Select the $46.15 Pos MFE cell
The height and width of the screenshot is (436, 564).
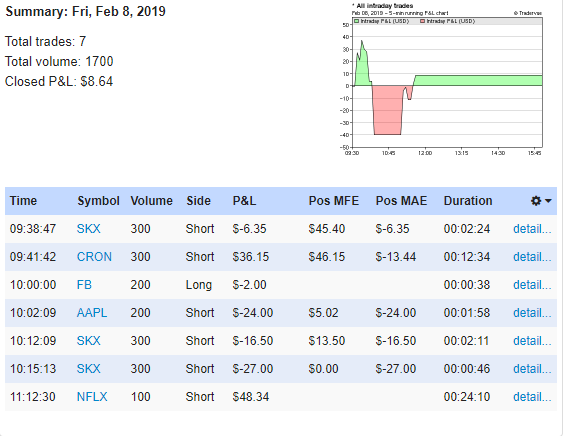(x=327, y=257)
